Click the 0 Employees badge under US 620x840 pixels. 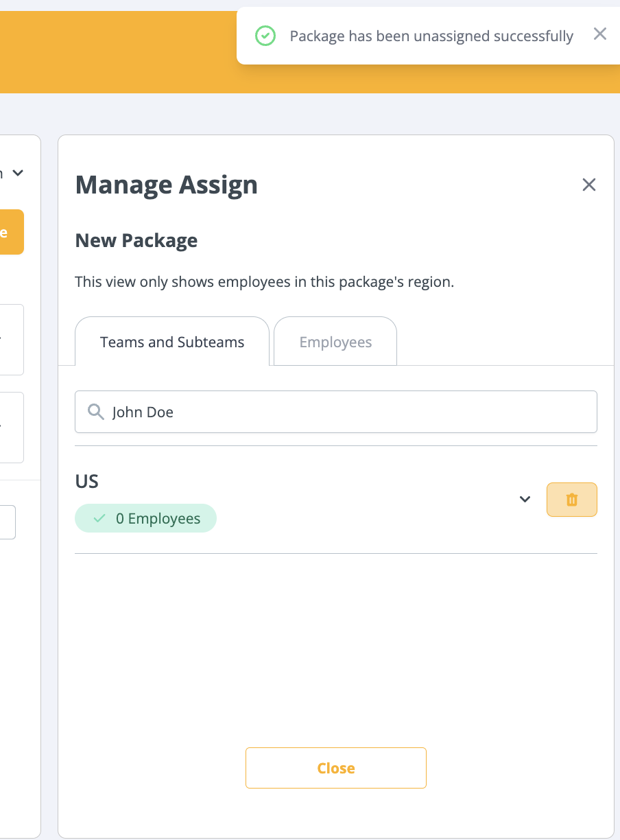145,519
